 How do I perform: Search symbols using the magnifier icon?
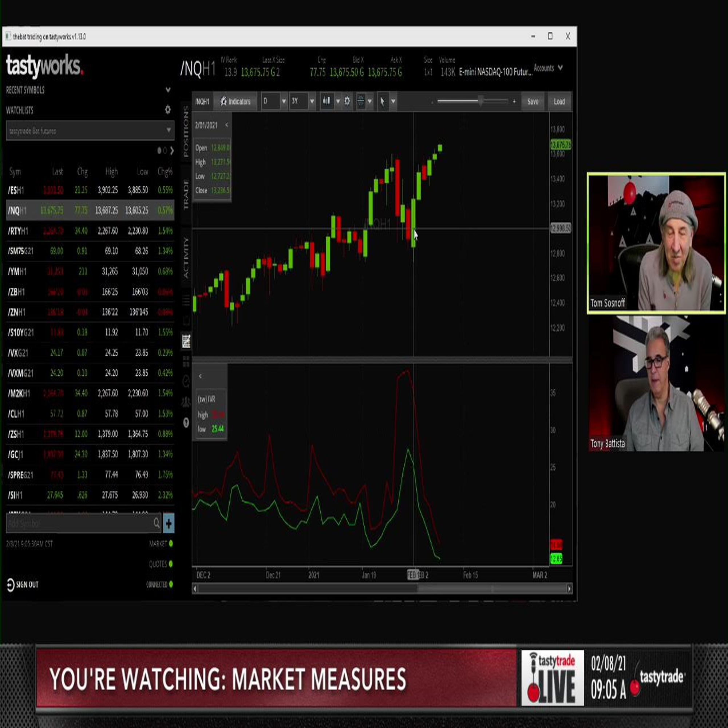pos(157,523)
